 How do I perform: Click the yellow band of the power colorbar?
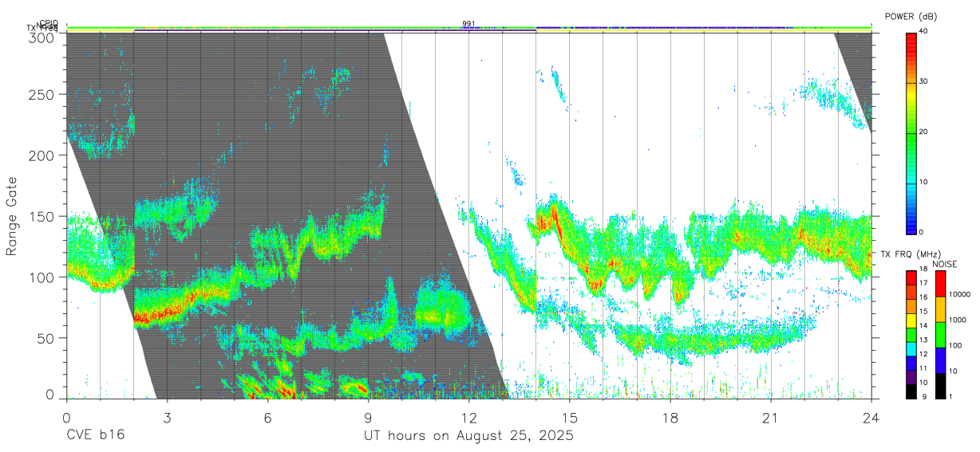911,96
